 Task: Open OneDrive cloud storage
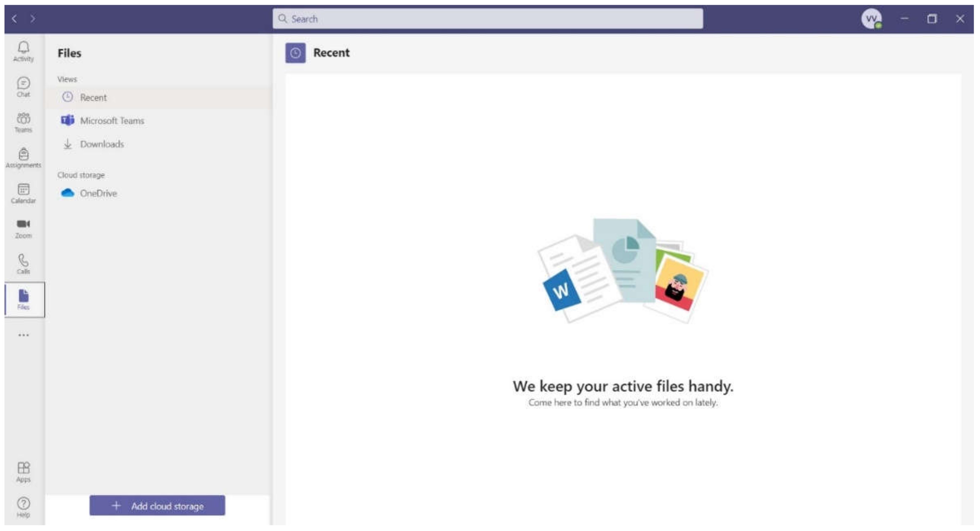coord(98,193)
